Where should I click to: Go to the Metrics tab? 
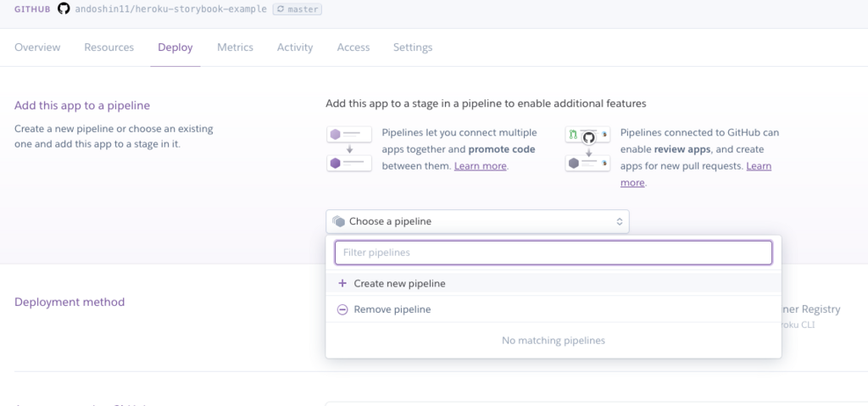235,47
